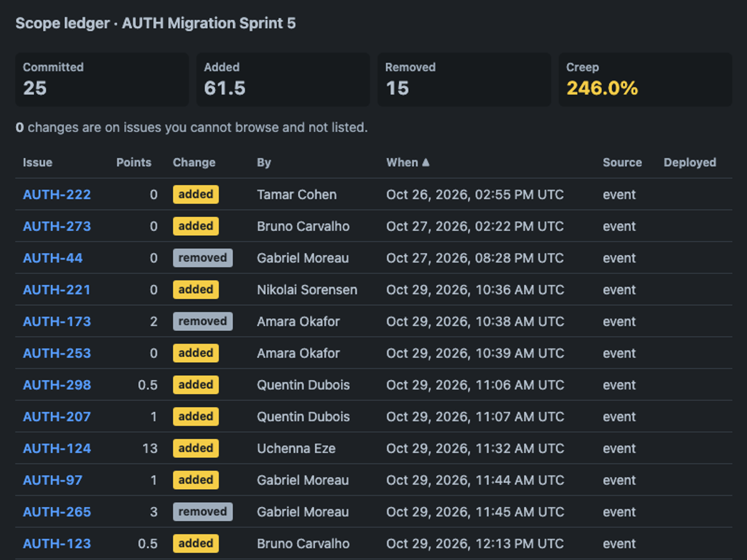The height and width of the screenshot is (560, 747).
Task: Open issue AUTH-124
Action: (57, 449)
